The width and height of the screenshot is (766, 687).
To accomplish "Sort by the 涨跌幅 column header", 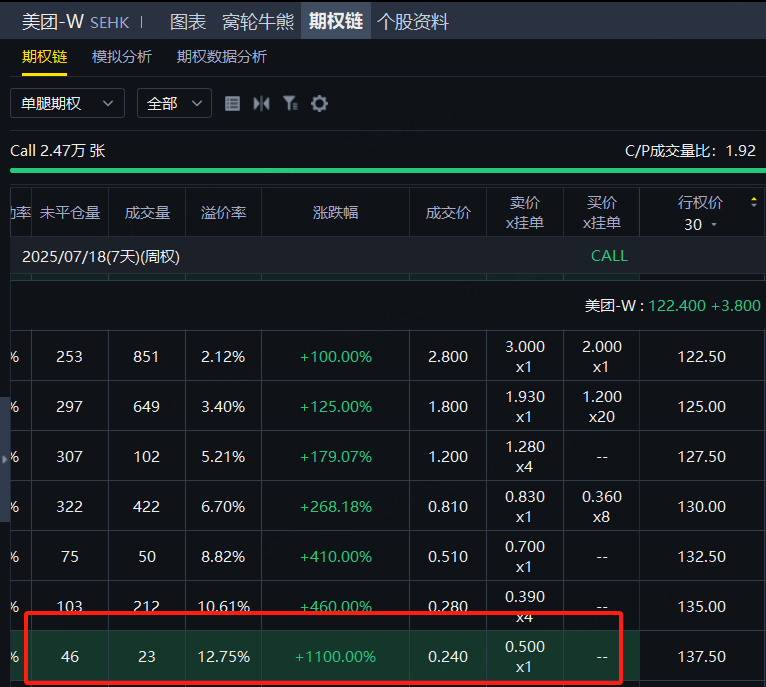I will (x=335, y=212).
